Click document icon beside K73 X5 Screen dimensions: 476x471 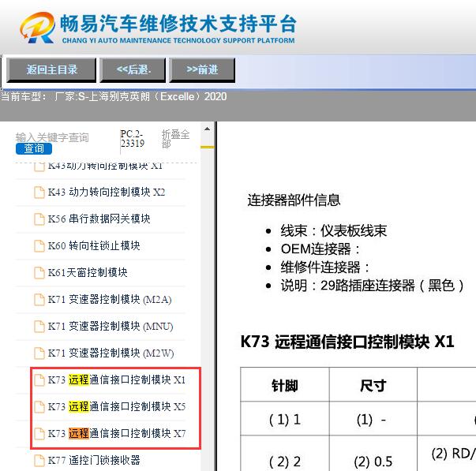point(39,407)
